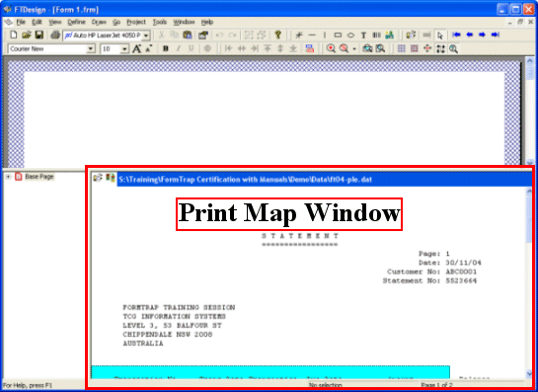This screenshot has height=392, width=538.
Task: Expand the Base Page tree node
Action: coord(8,177)
